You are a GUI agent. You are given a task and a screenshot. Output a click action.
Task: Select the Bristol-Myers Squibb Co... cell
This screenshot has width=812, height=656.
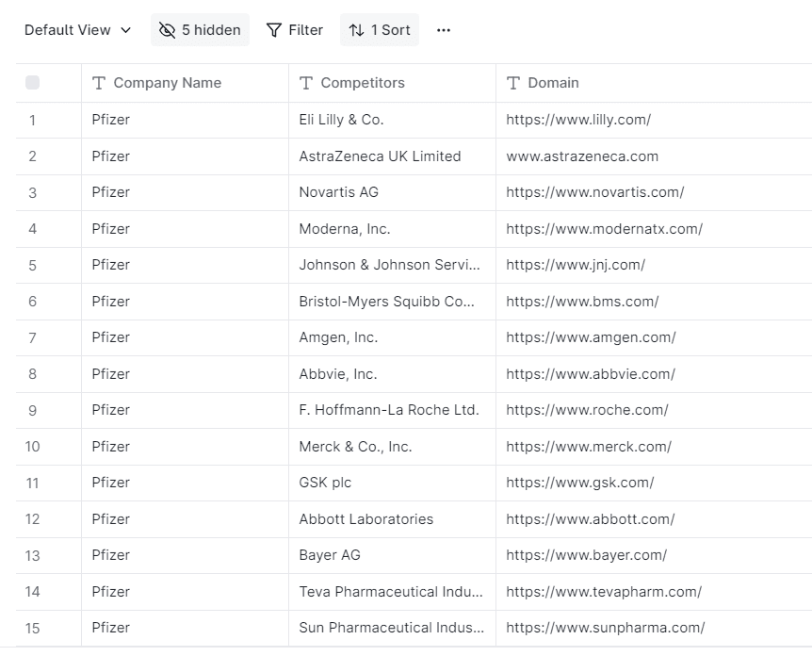click(x=392, y=302)
